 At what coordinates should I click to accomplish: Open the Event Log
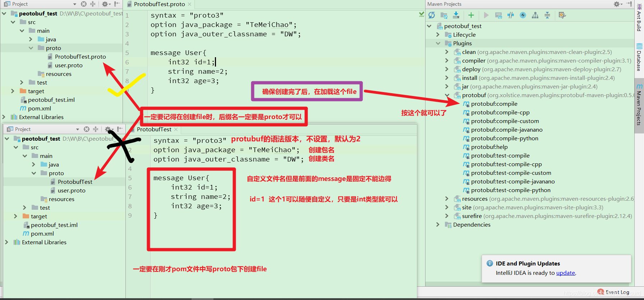(x=617, y=292)
